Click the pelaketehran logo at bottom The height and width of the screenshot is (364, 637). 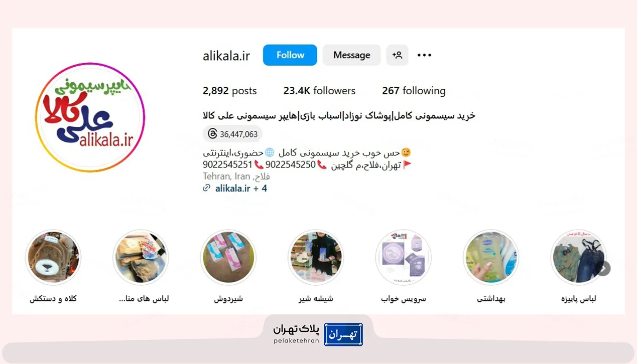[x=318, y=334]
